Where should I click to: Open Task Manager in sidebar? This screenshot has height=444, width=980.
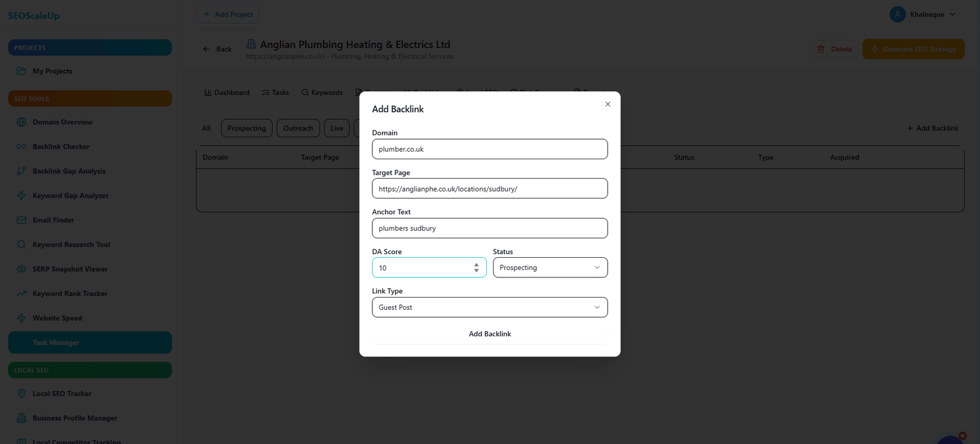pos(89,342)
